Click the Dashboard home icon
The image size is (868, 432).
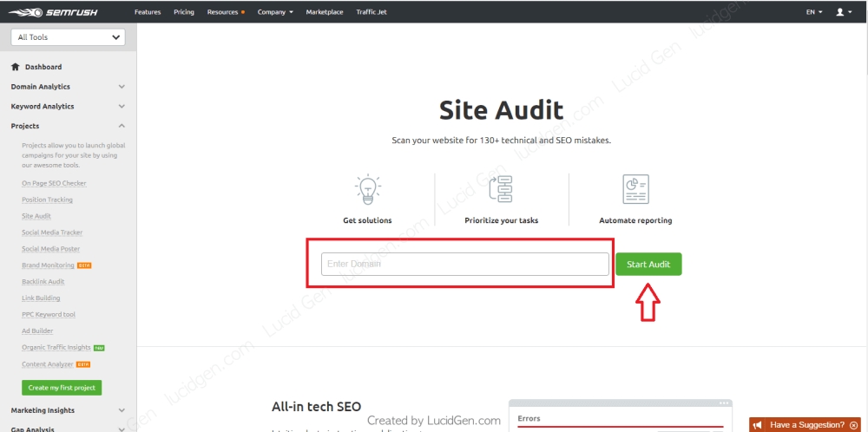pos(16,67)
